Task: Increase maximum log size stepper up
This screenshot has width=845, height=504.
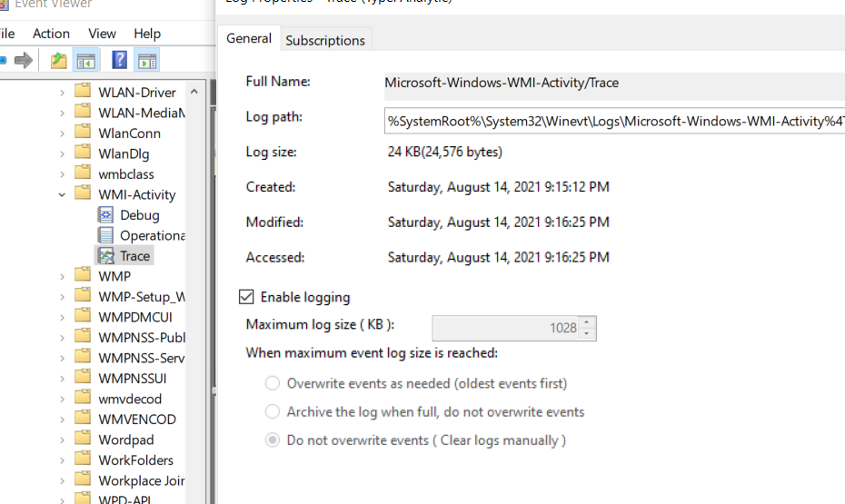Action: tap(587, 322)
